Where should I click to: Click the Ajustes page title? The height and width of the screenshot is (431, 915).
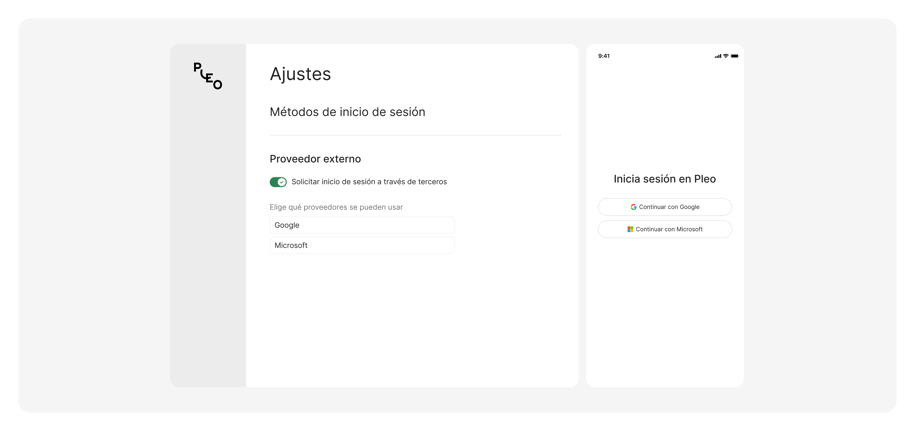click(x=300, y=74)
